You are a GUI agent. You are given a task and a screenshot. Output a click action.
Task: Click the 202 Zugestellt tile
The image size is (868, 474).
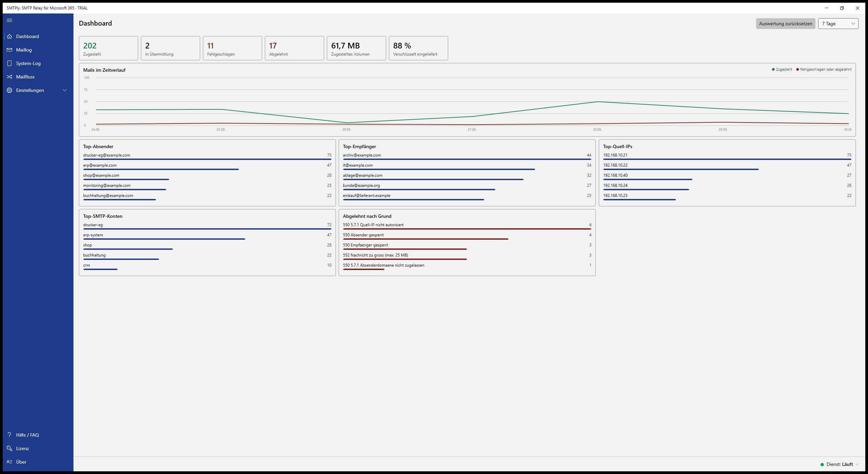tap(108, 48)
